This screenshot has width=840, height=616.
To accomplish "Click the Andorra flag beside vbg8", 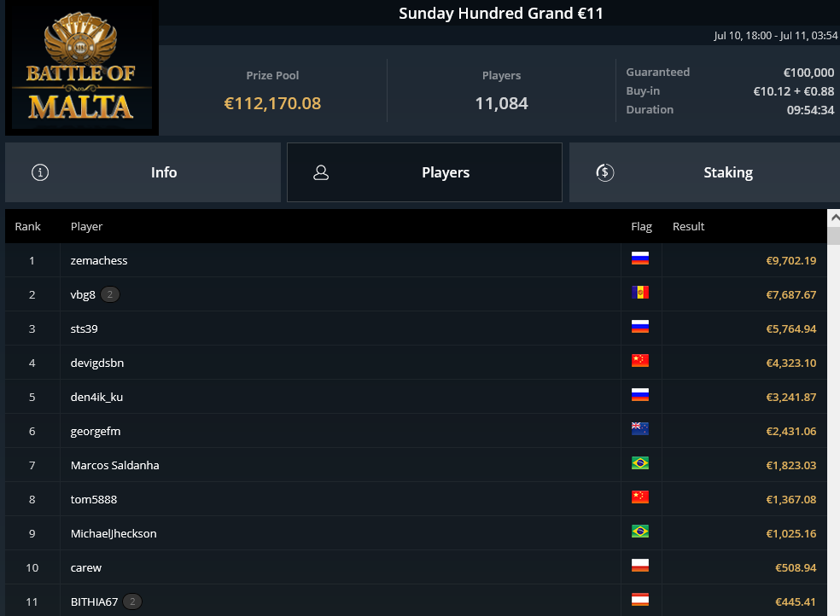I will (639, 292).
